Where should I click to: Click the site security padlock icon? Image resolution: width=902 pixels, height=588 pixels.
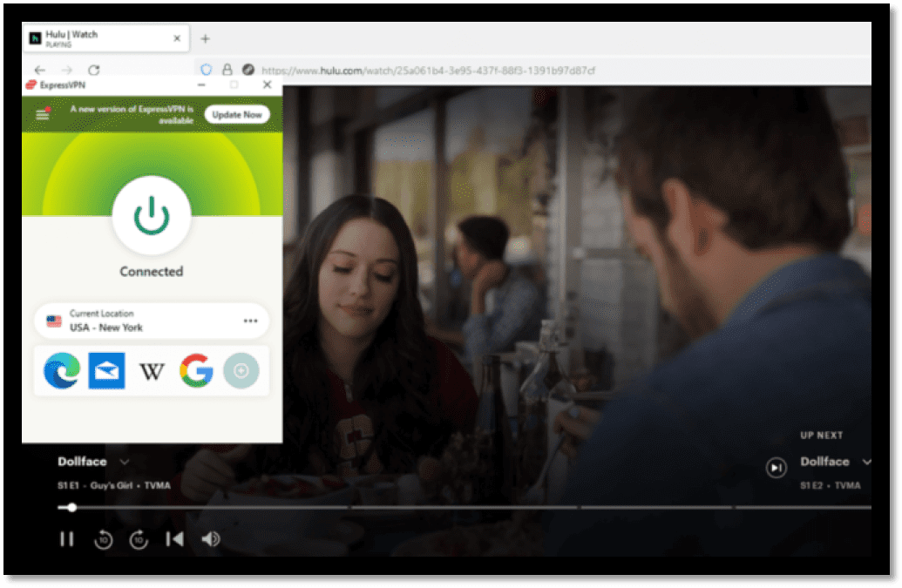227,70
